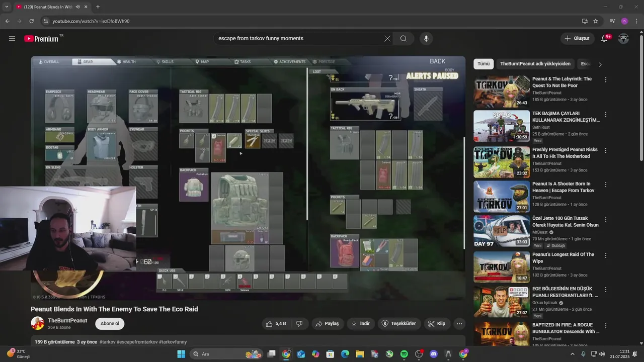Click the Paylaş share button
The width and height of the screenshot is (644, 362).
(x=327, y=324)
